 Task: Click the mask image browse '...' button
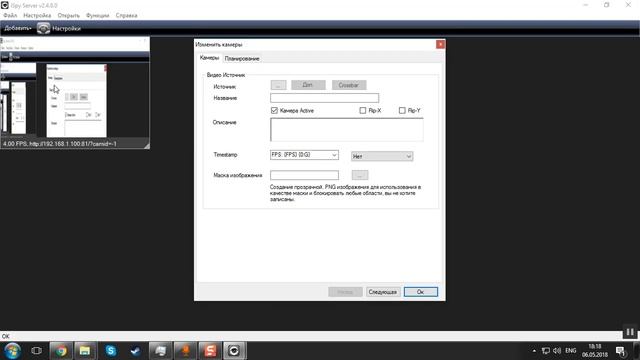pyautogui.click(x=360, y=175)
